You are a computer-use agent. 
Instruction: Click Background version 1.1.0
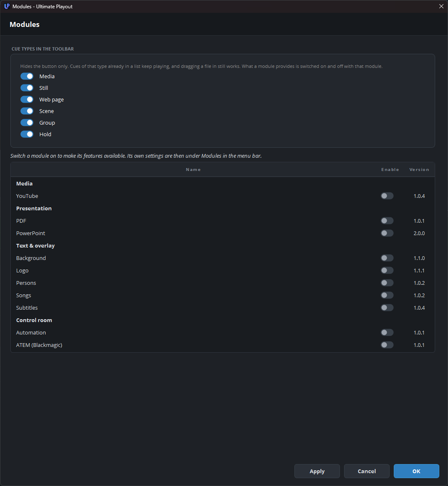(x=419, y=258)
